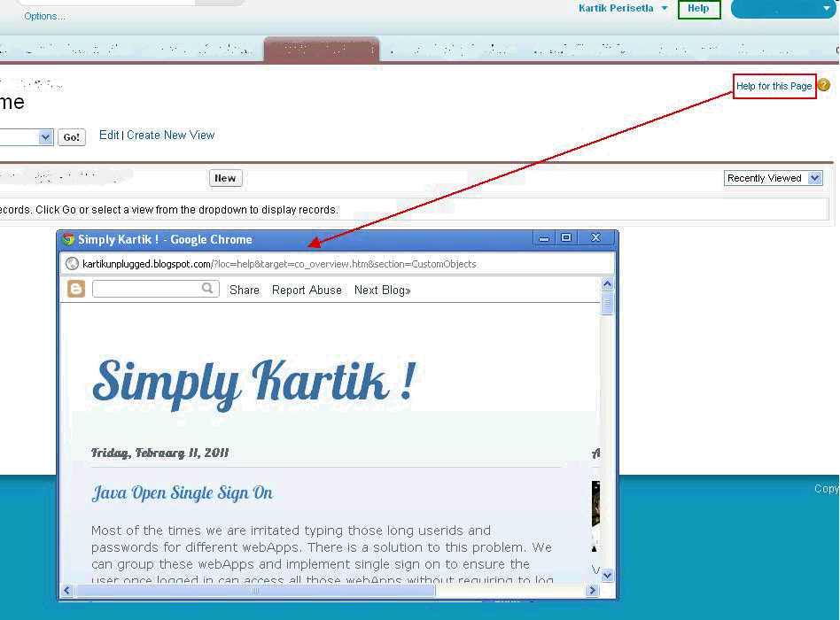The image size is (840, 620).
Task: Click the Blogger logo icon
Action: click(76, 289)
